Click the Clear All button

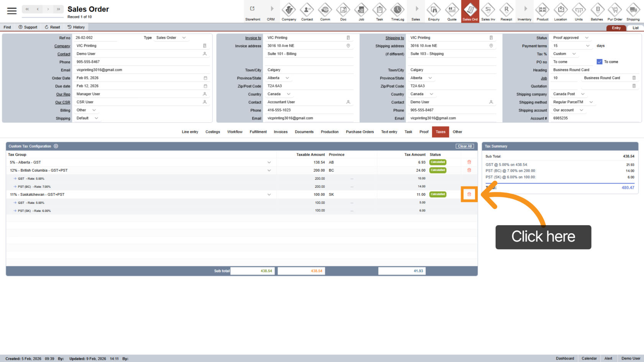465,146
